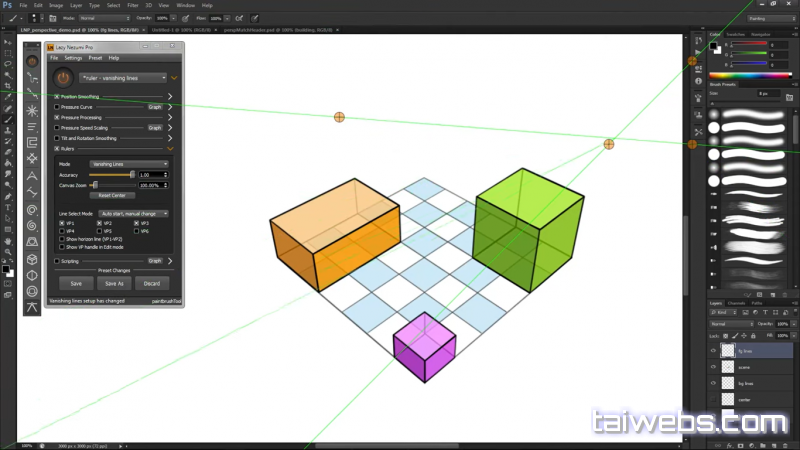Open the Settings menu in Lazy Nezumi Pro
Image resolution: width=800 pixels, height=450 pixels.
(74, 58)
